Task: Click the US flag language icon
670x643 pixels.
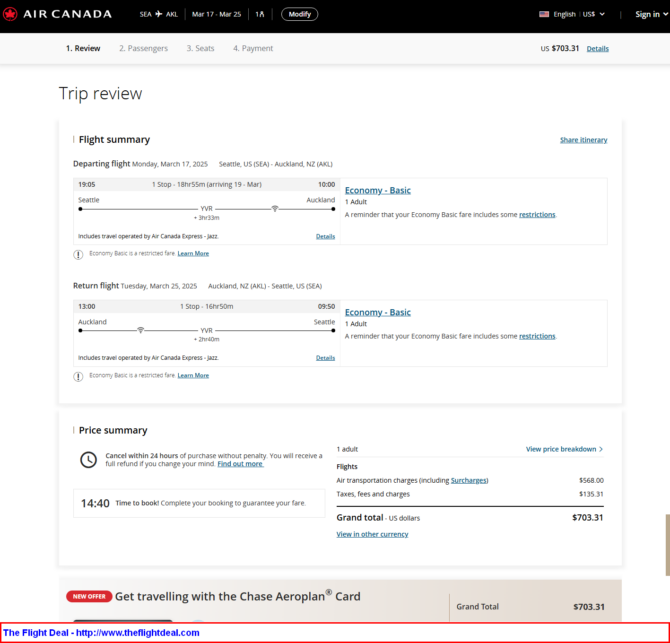Action: (x=544, y=14)
